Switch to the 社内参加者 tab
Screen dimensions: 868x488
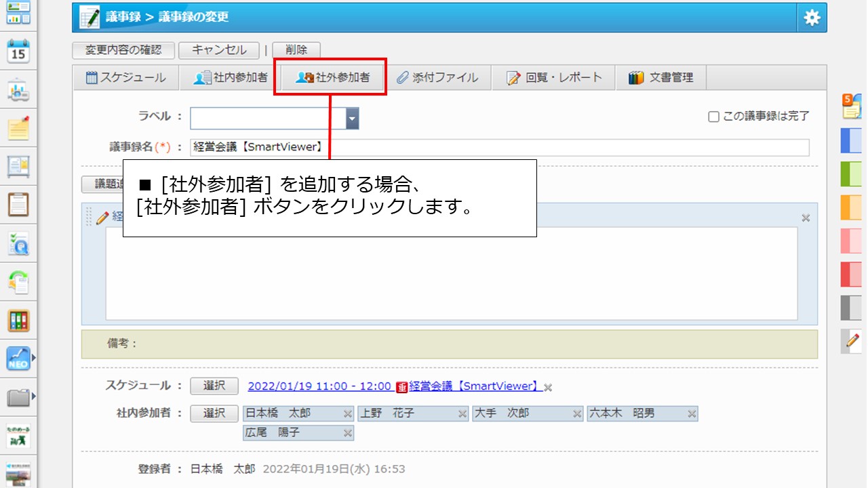pyautogui.click(x=231, y=77)
